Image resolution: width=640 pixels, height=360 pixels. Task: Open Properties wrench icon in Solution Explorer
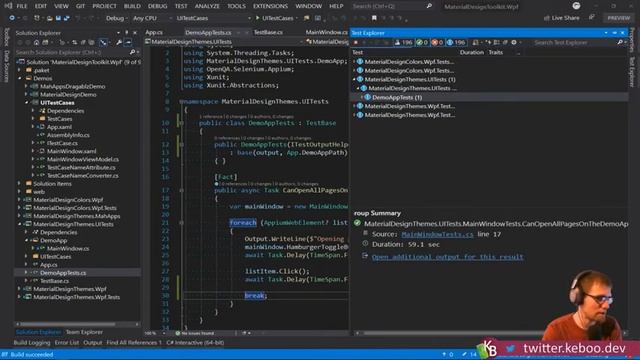click(x=119, y=42)
